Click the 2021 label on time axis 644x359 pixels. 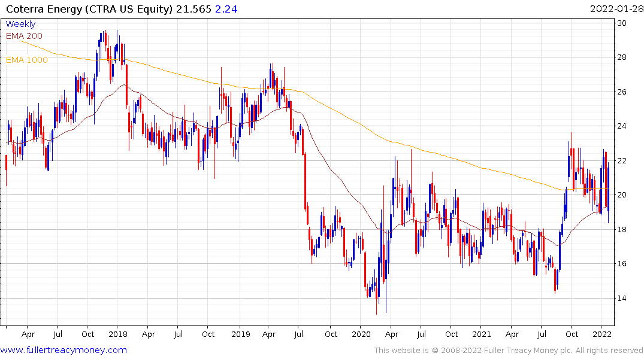pyautogui.click(x=482, y=334)
